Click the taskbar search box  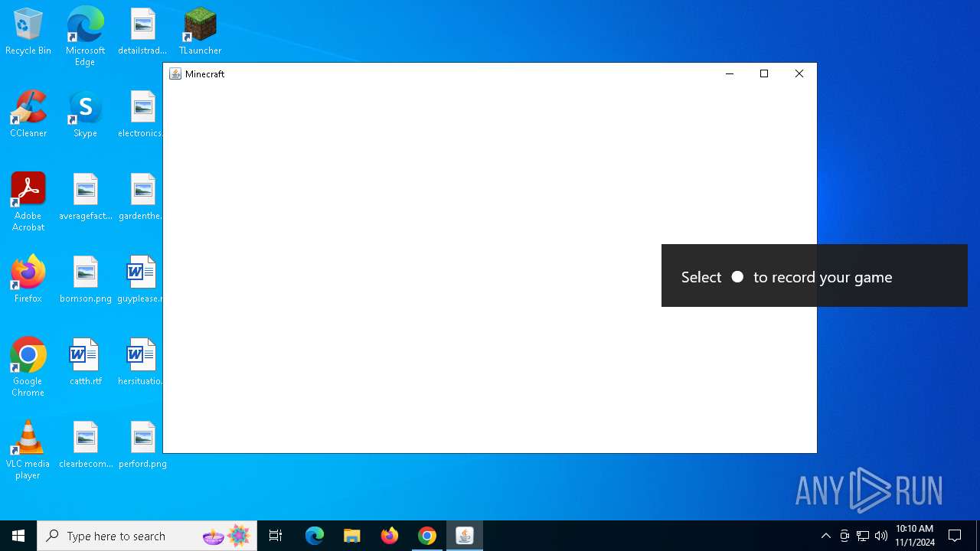tap(149, 536)
